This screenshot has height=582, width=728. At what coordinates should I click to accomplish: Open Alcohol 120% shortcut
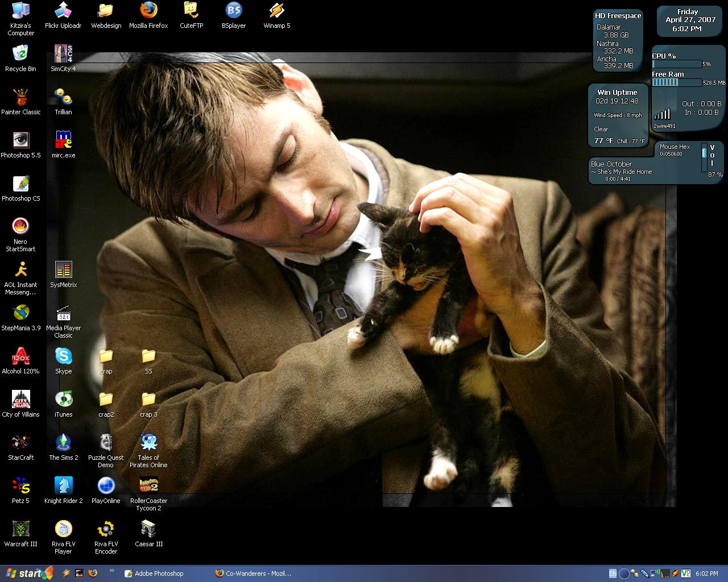tap(20, 360)
